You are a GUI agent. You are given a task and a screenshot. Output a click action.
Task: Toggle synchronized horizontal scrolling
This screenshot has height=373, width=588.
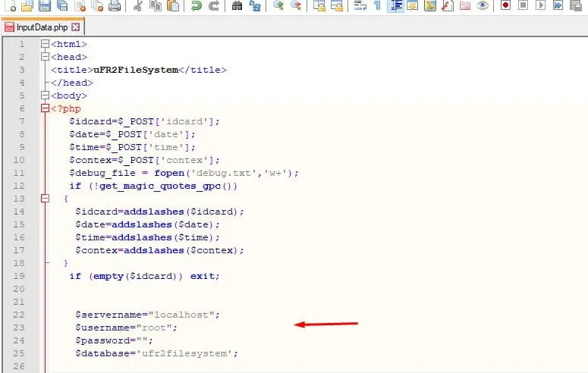(x=337, y=5)
